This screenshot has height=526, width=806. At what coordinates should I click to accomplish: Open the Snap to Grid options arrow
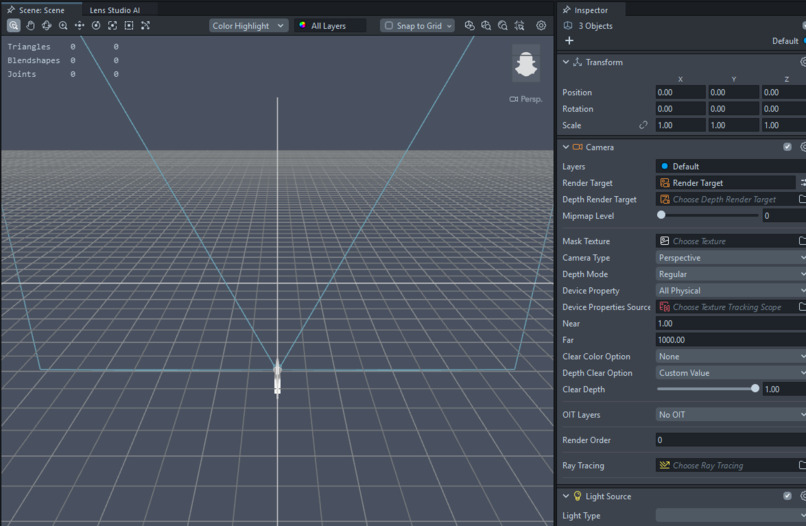point(449,26)
